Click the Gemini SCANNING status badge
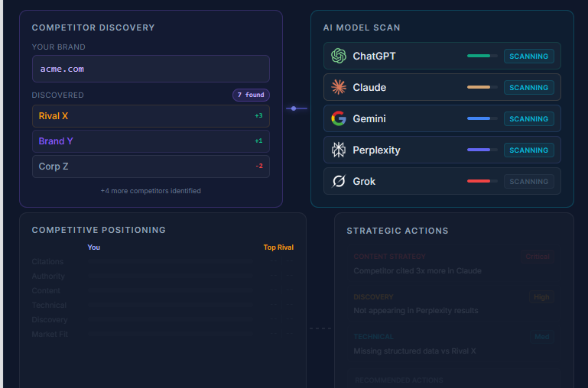 click(x=528, y=118)
